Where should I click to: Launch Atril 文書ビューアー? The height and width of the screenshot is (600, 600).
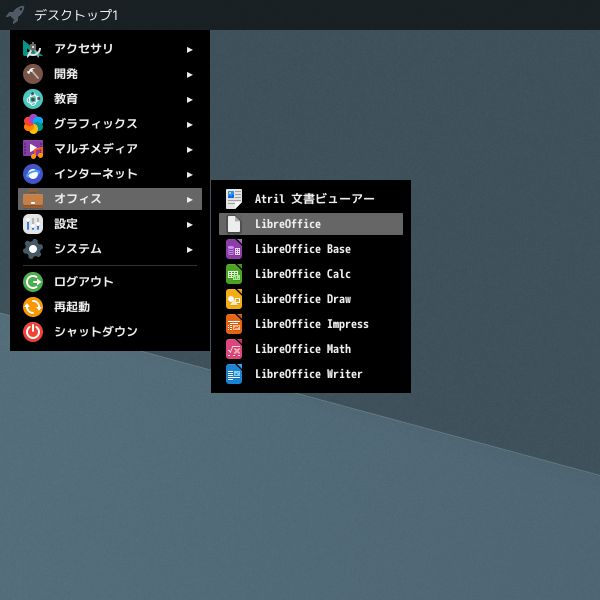(311, 199)
